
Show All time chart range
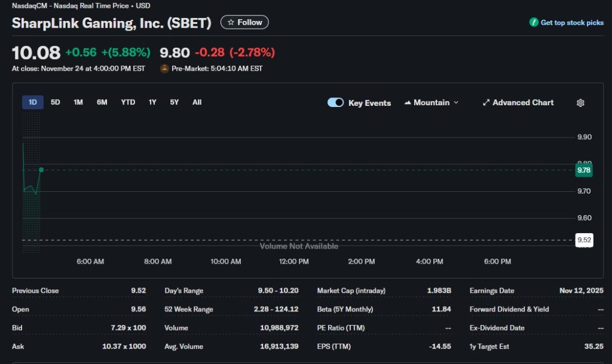tap(197, 102)
